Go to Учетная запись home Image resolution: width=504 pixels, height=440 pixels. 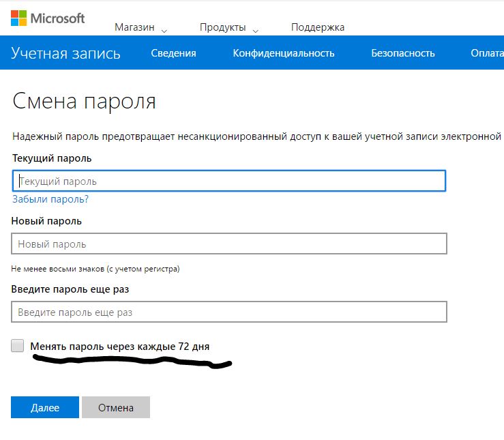point(65,53)
